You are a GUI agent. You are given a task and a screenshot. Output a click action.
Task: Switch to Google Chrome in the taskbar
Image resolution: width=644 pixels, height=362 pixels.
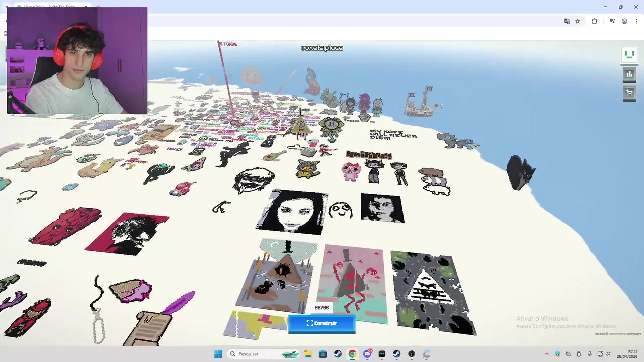tap(352, 354)
